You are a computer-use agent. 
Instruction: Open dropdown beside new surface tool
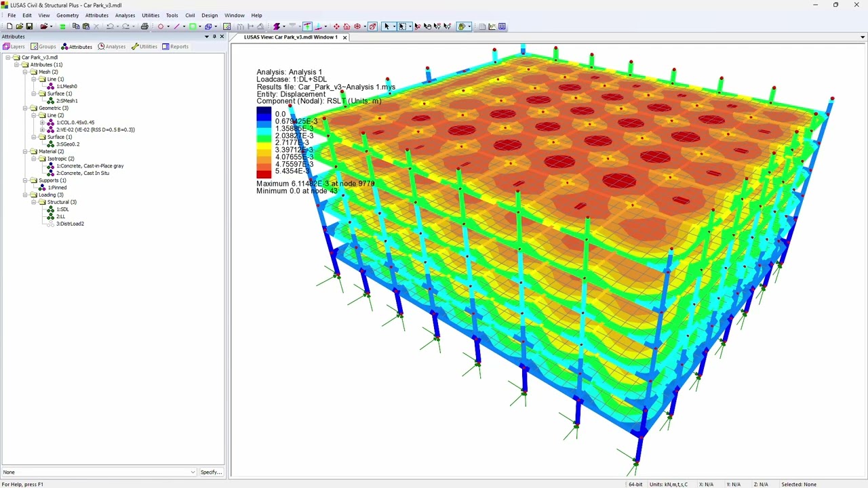(200, 26)
